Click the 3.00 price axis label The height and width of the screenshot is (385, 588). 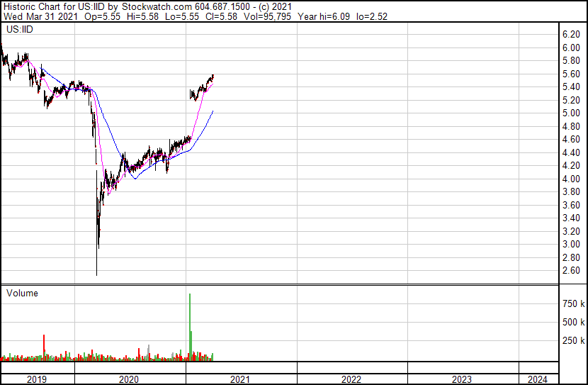pyautogui.click(x=571, y=245)
